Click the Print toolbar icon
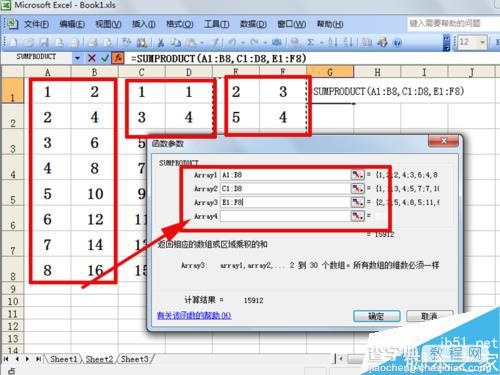The height and width of the screenshot is (375, 500). pos(93,42)
